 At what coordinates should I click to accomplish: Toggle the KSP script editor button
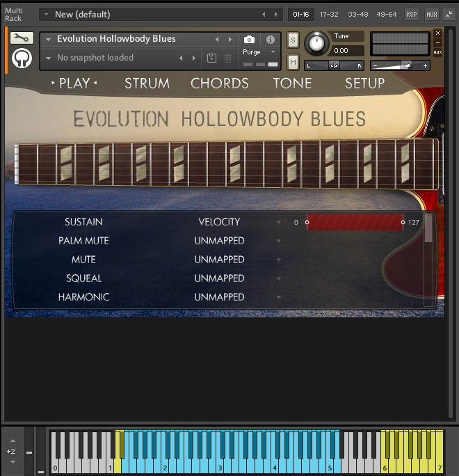click(412, 15)
